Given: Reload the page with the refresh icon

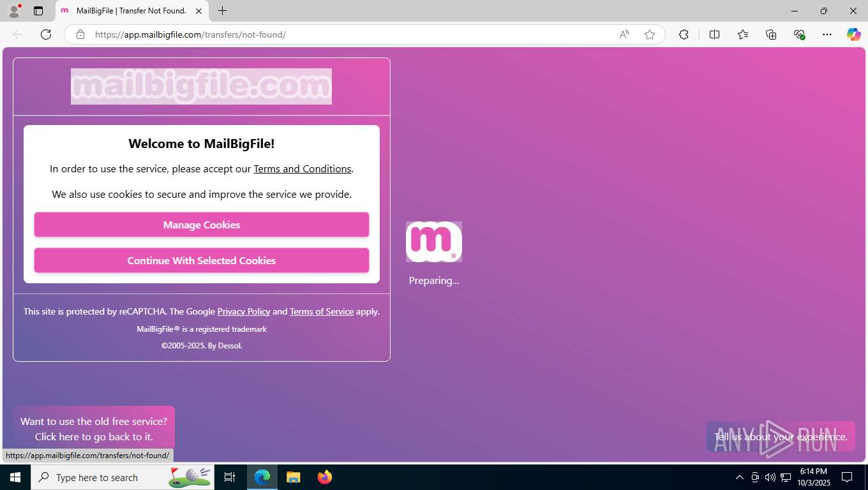Looking at the screenshot, I should 46,34.
